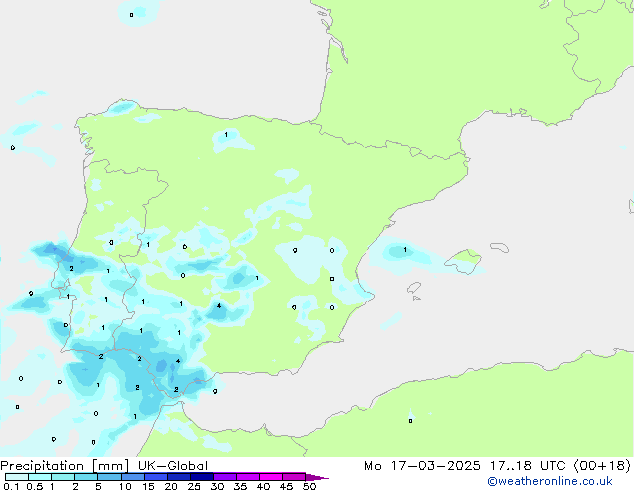Select the 0.1–0.5 mm legend color swatch
The image size is (634, 490).
tap(17, 477)
